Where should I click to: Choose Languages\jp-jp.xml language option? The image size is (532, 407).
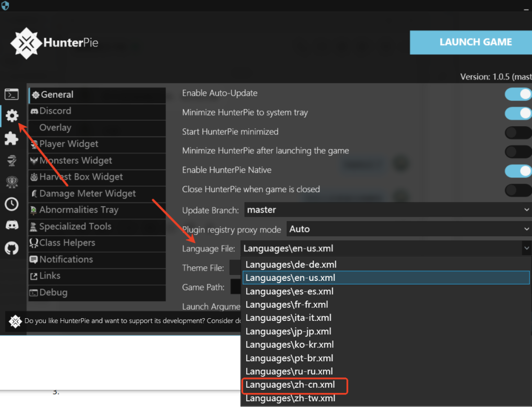click(x=288, y=331)
